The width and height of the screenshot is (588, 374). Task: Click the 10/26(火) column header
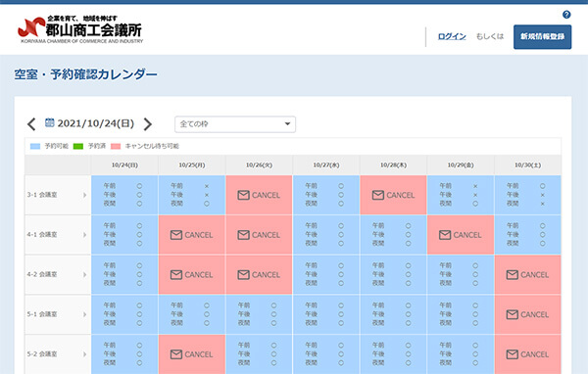pyautogui.click(x=259, y=164)
